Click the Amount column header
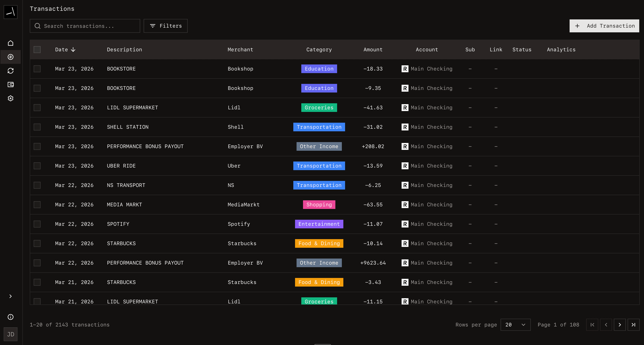This screenshot has height=345, width=644. click(x=373, y=50)
